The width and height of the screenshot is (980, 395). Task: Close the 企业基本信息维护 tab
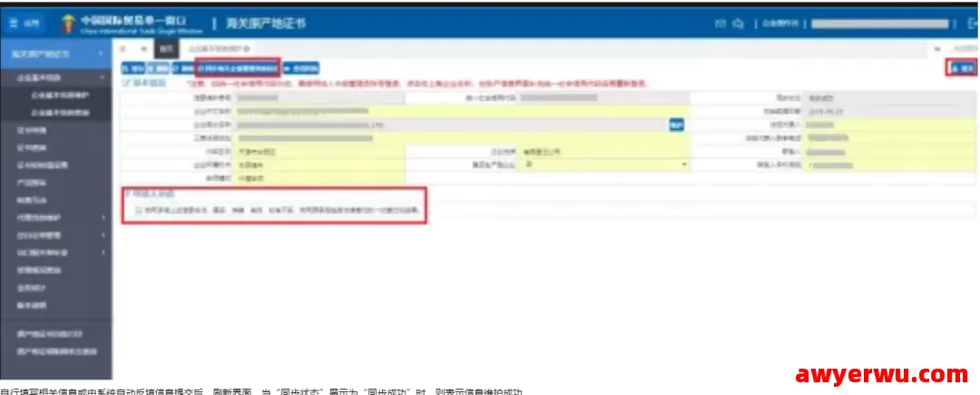(248, 48)
